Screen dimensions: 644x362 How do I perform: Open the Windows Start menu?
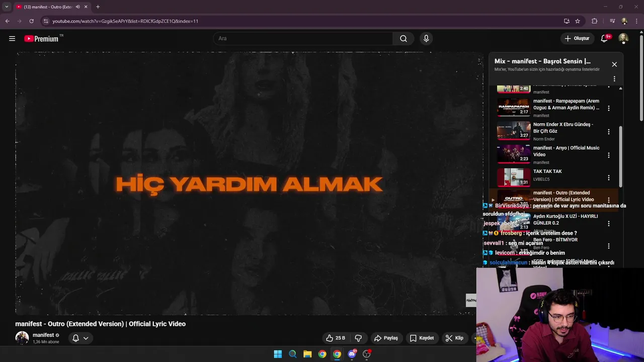tap(278, 354)
